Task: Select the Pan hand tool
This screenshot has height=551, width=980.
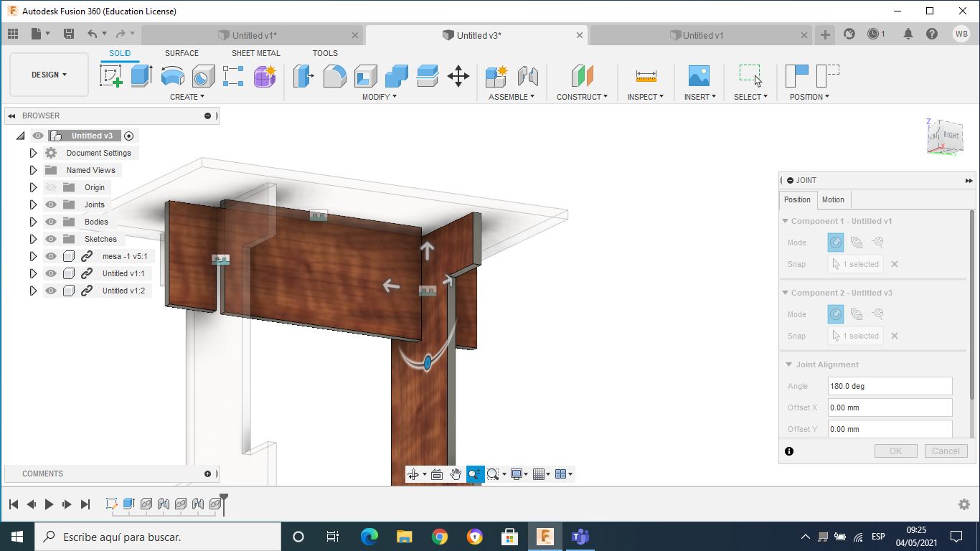Action: pos(456,474)
